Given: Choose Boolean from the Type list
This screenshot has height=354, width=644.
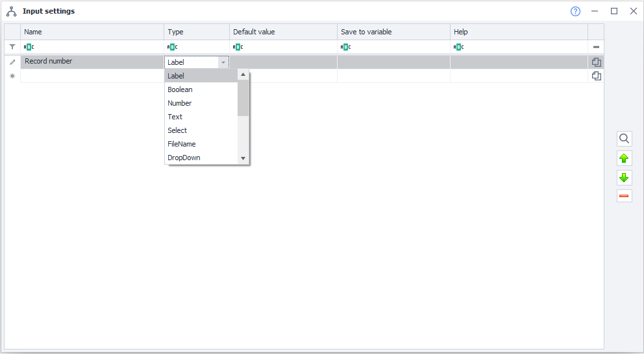Looking at the screenshot, I should click(180, 89).
